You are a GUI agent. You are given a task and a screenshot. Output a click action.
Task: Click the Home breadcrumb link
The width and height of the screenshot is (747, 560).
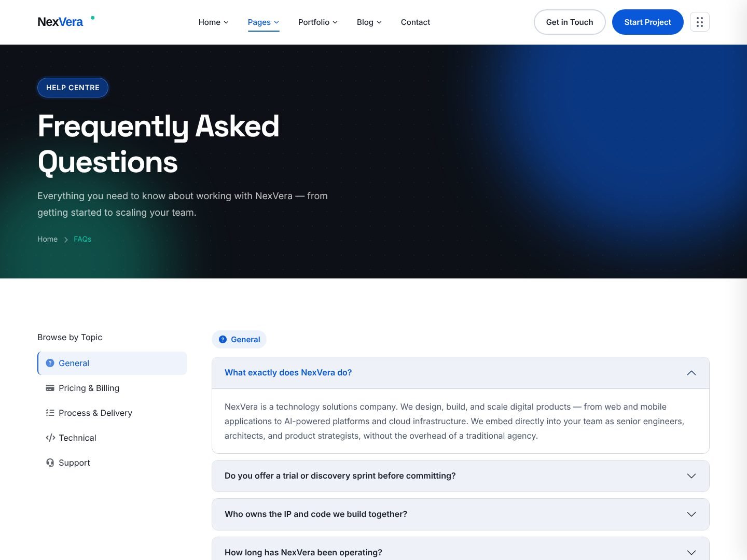(47, 239)
